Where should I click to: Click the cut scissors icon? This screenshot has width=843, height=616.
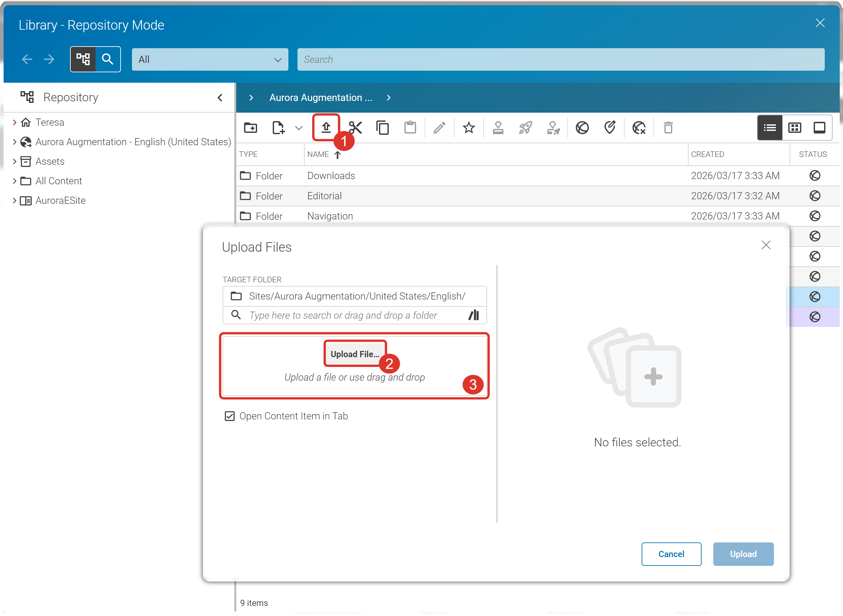click(355, 128)
